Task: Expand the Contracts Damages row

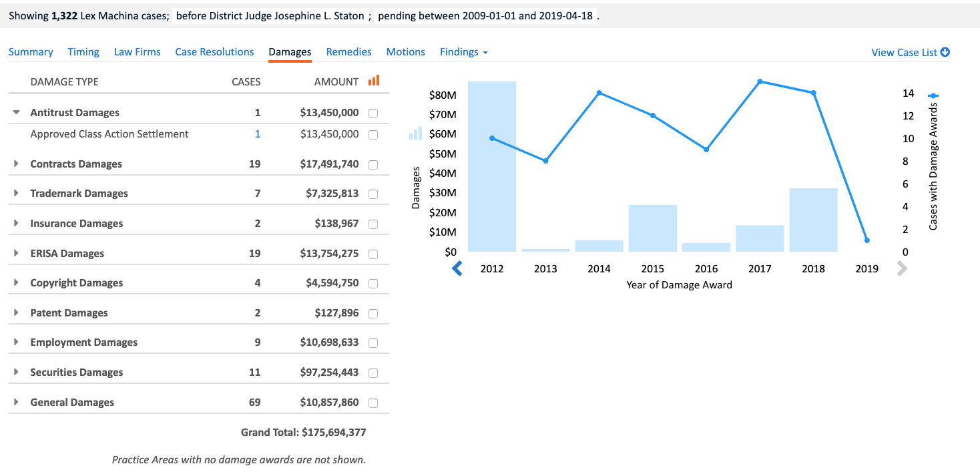Action: click(17, 164)
